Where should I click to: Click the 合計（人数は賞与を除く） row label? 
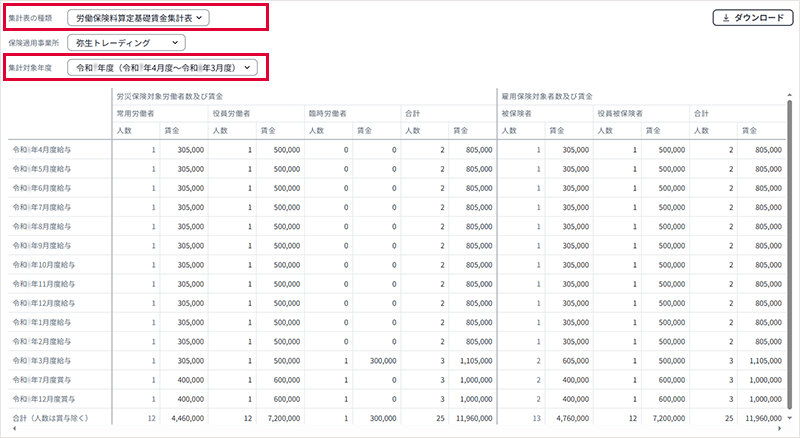pos(54,416)
